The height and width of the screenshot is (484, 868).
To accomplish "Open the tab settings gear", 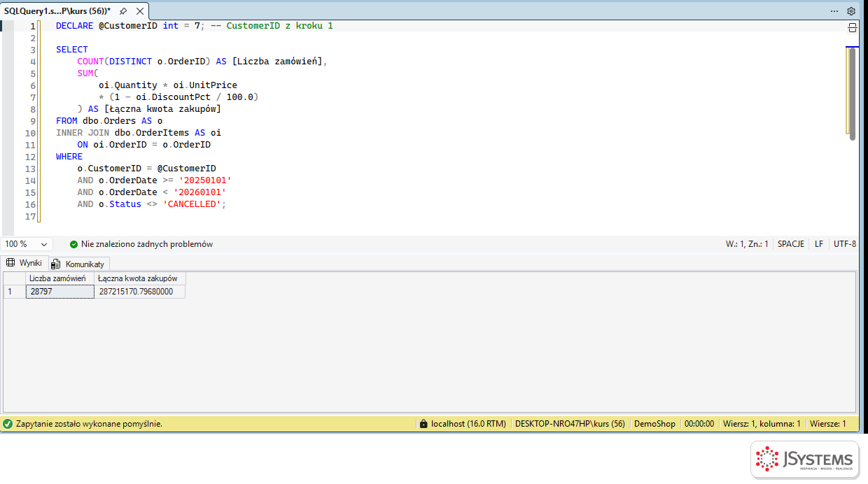I will click(x=851, y=11).
